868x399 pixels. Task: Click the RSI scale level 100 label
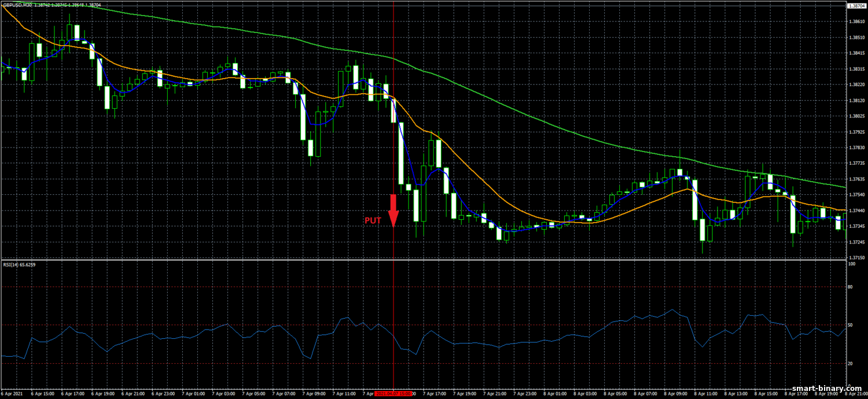pyautogui.click(x=852, y=264)
